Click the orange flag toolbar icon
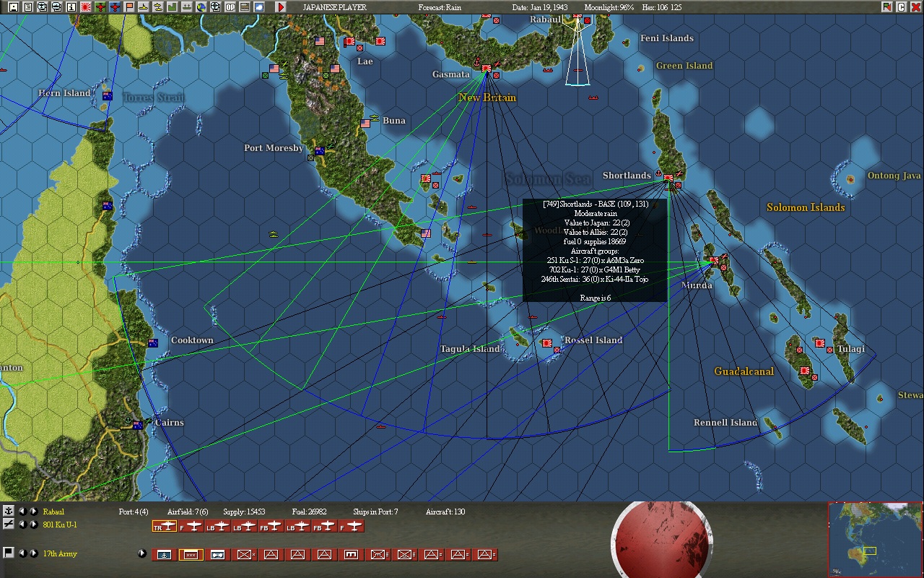The width and height of the screenshot is (924, 578). tap(129, 7)
